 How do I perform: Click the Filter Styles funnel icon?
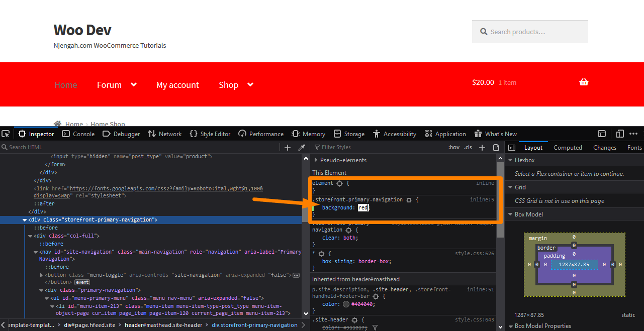(x=316, y=147)
